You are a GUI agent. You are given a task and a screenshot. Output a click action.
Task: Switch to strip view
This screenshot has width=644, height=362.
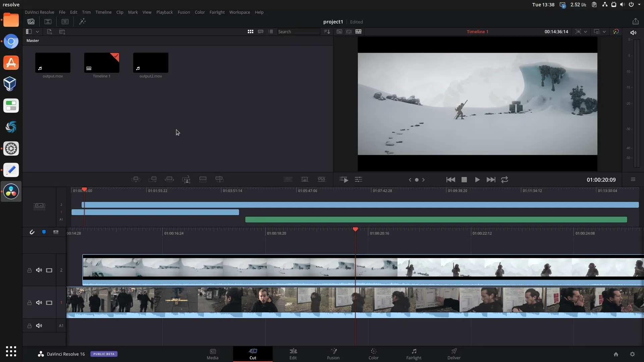tap(261, 32)
